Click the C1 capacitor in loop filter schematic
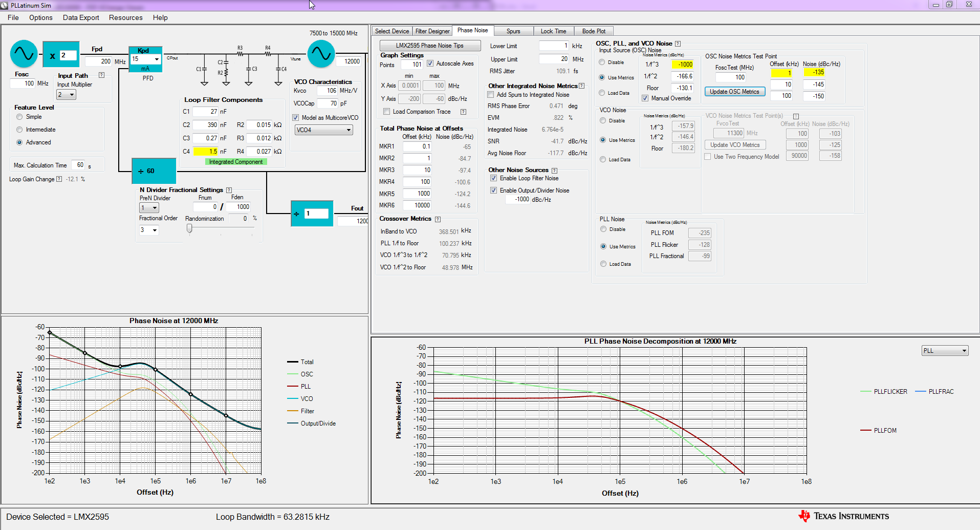Image resolution: width=980 pixels, height=530 pixels. (204, 69)
